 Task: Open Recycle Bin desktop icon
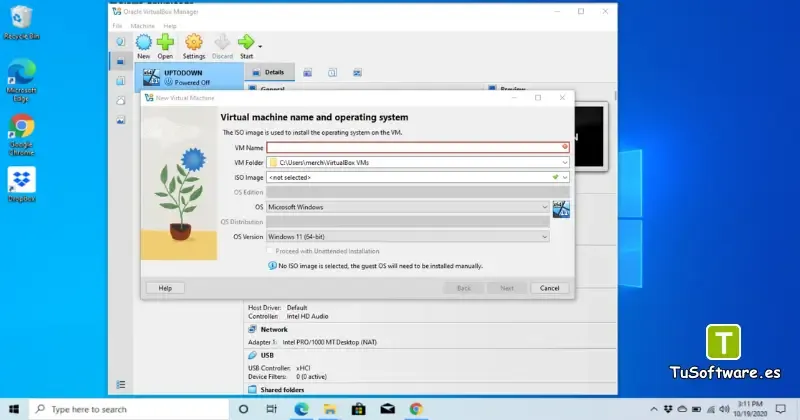click(x=21, y=22)
